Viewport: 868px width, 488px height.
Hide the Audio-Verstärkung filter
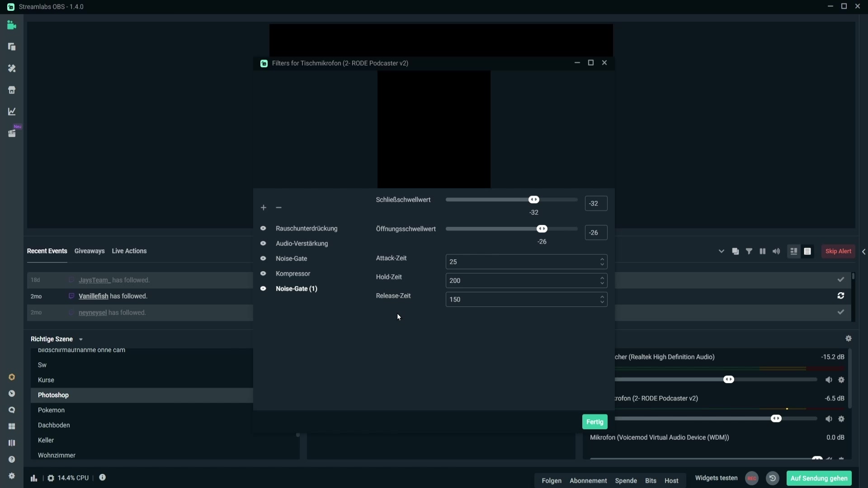263,244
